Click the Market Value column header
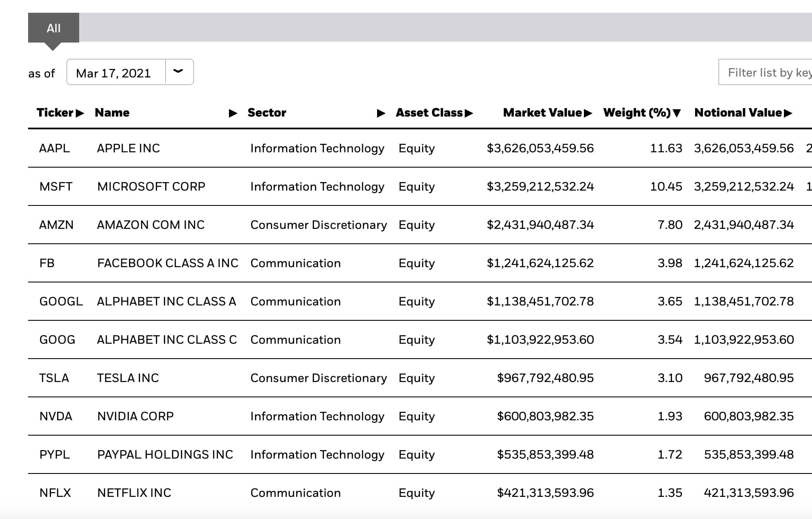Screen dimensions: 812x519 (542, 113)
